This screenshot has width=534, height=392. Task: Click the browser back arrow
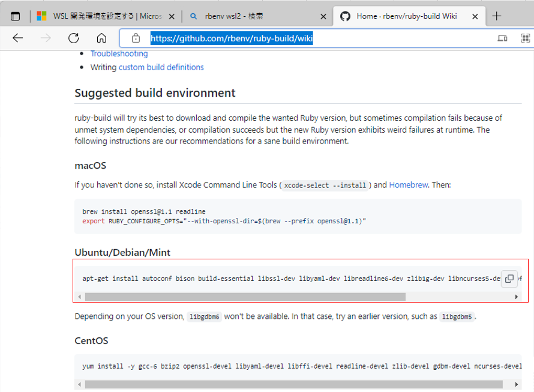pos(18,38)
